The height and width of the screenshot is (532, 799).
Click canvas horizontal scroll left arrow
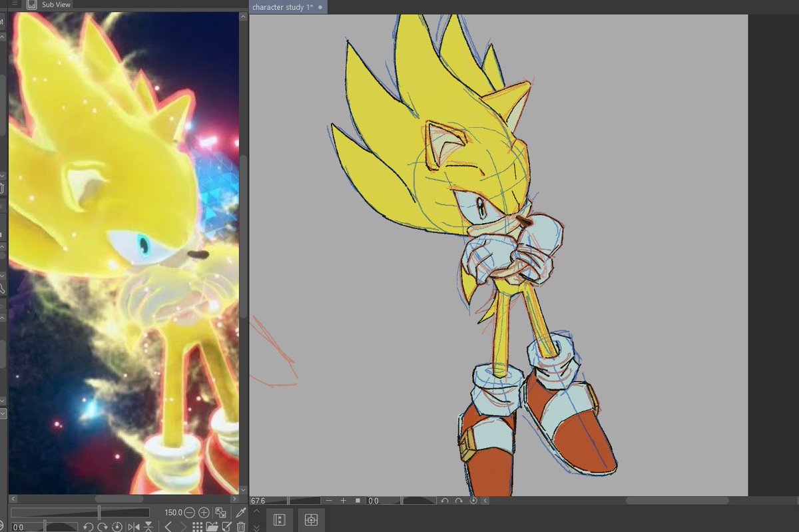point(485,501)
